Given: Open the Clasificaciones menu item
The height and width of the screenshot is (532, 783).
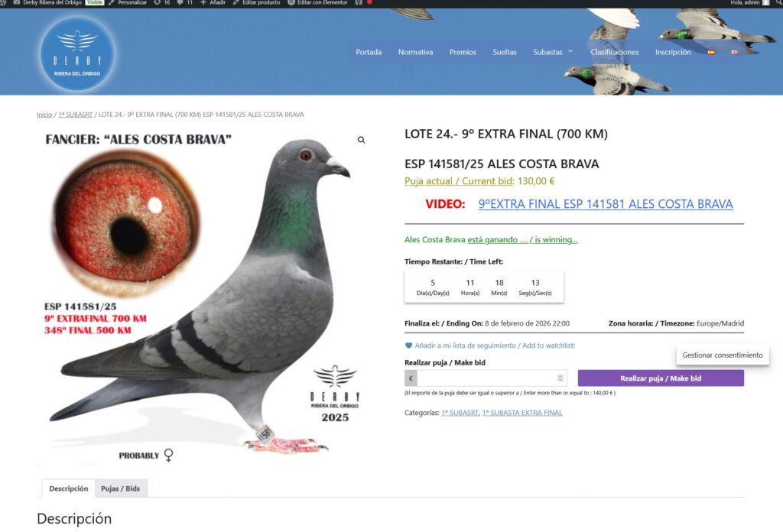Looking at the screenshot, I should tap(615, 52).
